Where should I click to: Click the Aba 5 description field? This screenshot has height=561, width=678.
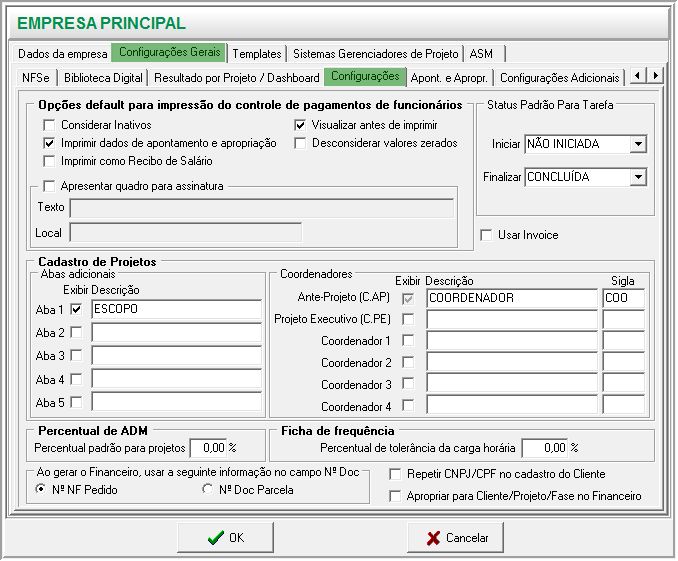coord(176,402)
